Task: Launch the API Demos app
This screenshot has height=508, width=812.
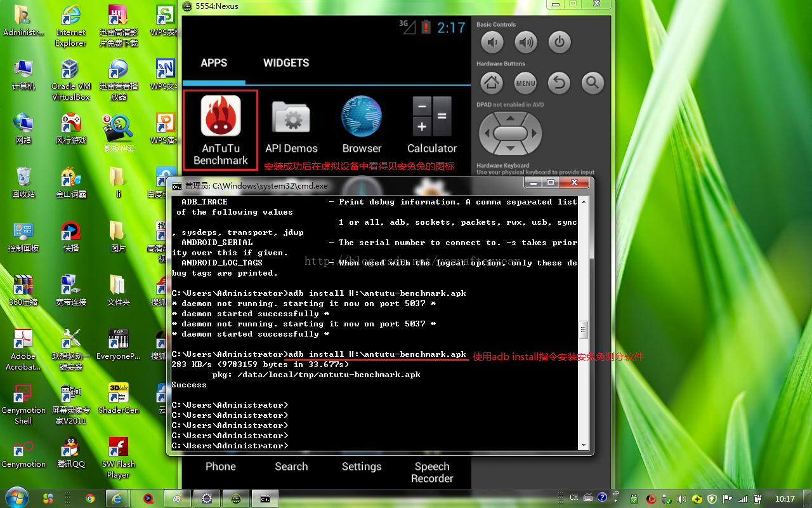Action: (x=291, y=117)
